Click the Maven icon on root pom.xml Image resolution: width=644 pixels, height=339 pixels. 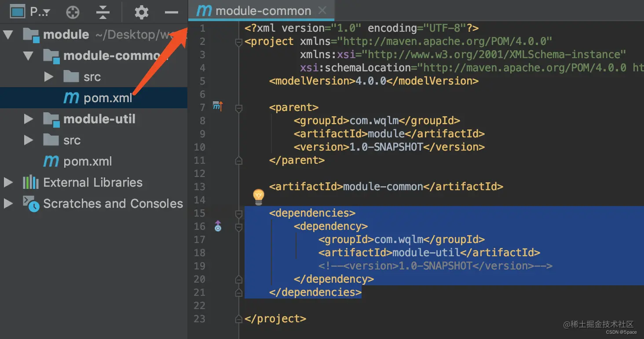click(x=51, y=162)
